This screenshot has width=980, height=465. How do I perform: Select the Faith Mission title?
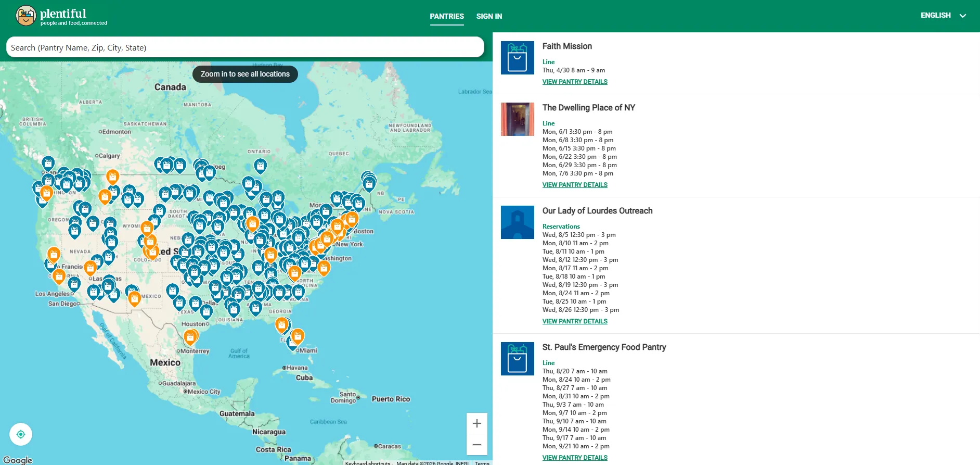point(567,46)
